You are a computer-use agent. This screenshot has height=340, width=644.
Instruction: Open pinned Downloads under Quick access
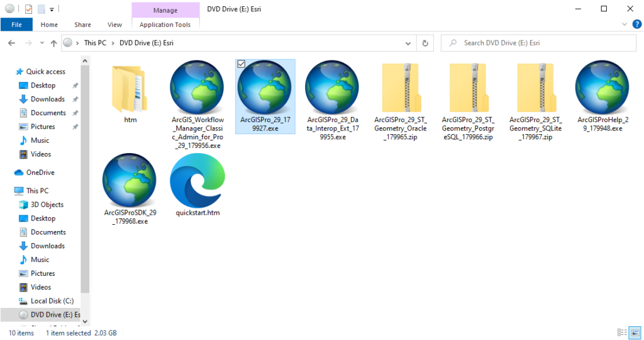pos(48,99)
